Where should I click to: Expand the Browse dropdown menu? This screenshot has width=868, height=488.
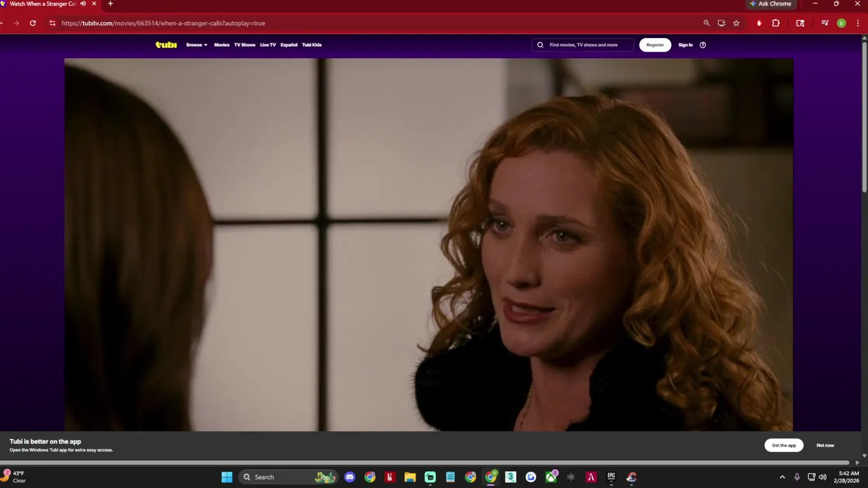197,45
